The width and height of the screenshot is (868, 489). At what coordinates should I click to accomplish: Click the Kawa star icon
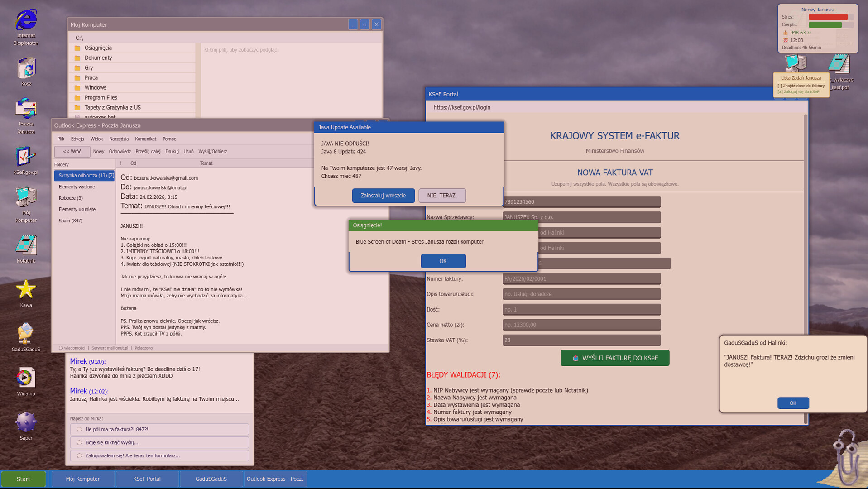26,289
